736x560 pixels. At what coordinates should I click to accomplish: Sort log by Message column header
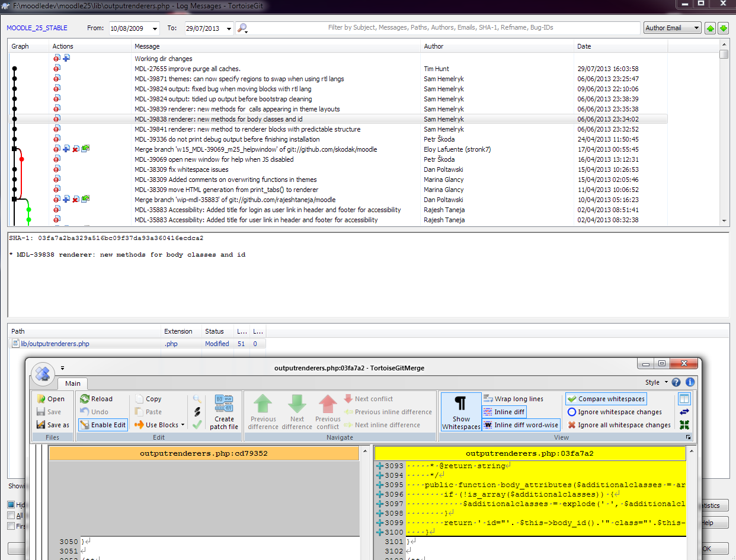276,46
